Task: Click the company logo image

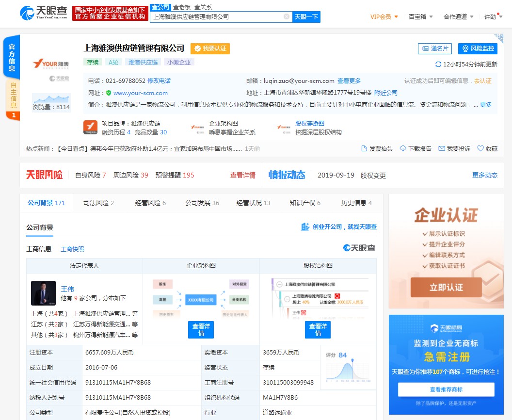Action: 51,64
